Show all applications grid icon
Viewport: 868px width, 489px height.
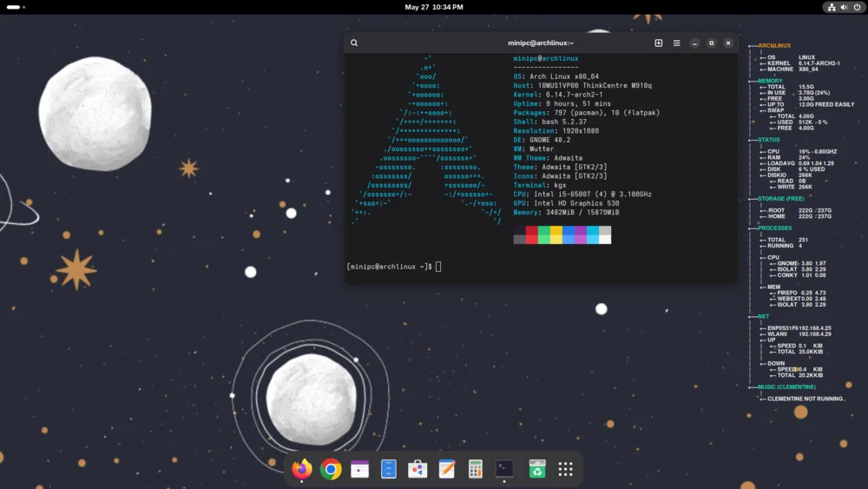point(565,469)
